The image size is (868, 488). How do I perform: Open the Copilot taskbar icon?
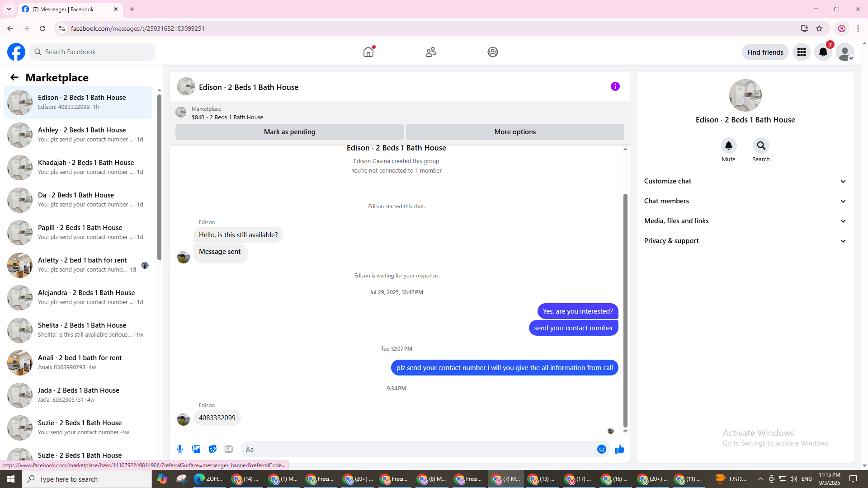(162, 479)
